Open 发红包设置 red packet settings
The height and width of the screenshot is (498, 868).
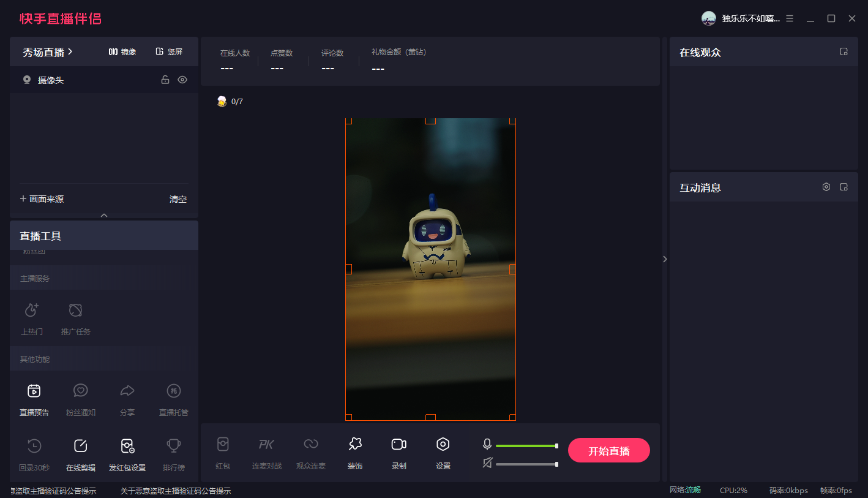click(127, 453)
